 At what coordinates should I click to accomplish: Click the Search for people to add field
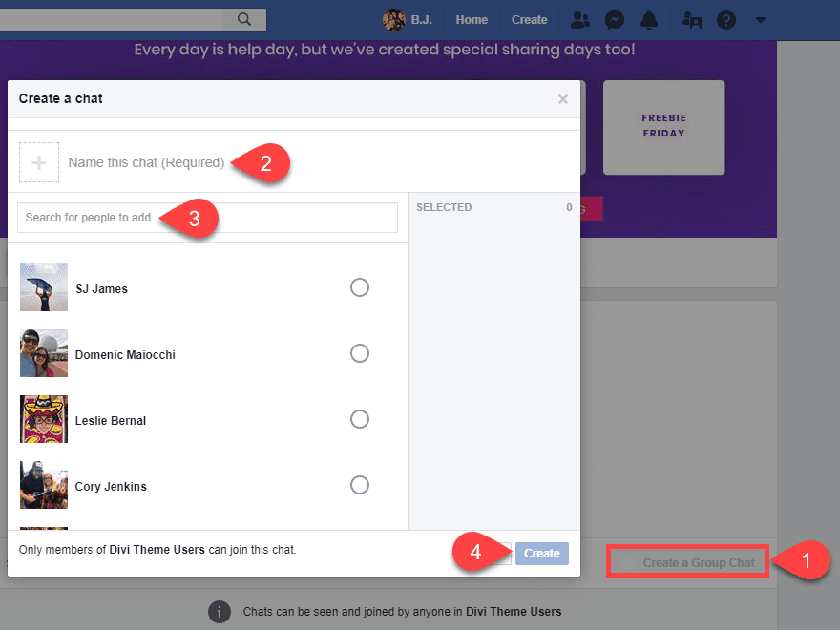tap(143, 218)
